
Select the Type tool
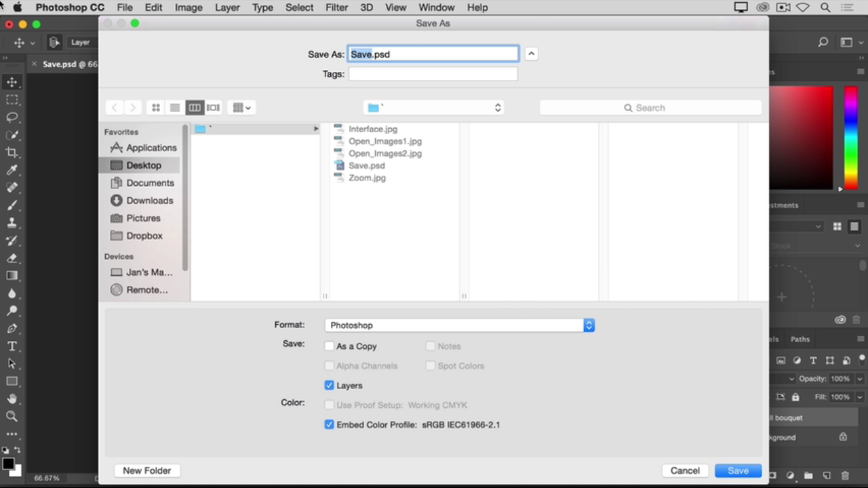12,346
